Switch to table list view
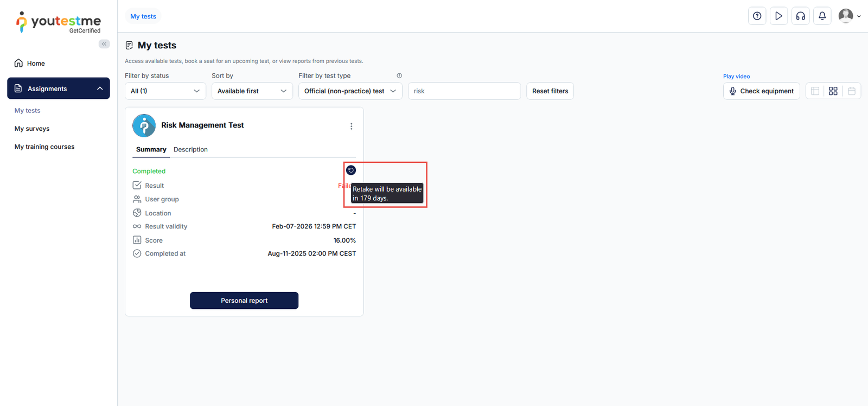This screenshot has height=406, width=868. pyautogui.click(x=815, y=91)
